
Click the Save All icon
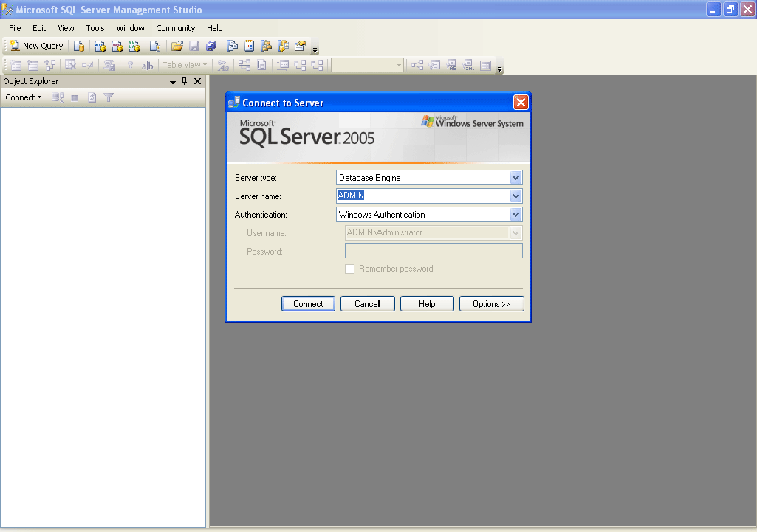pyautogui.click(x=211, y=46)
